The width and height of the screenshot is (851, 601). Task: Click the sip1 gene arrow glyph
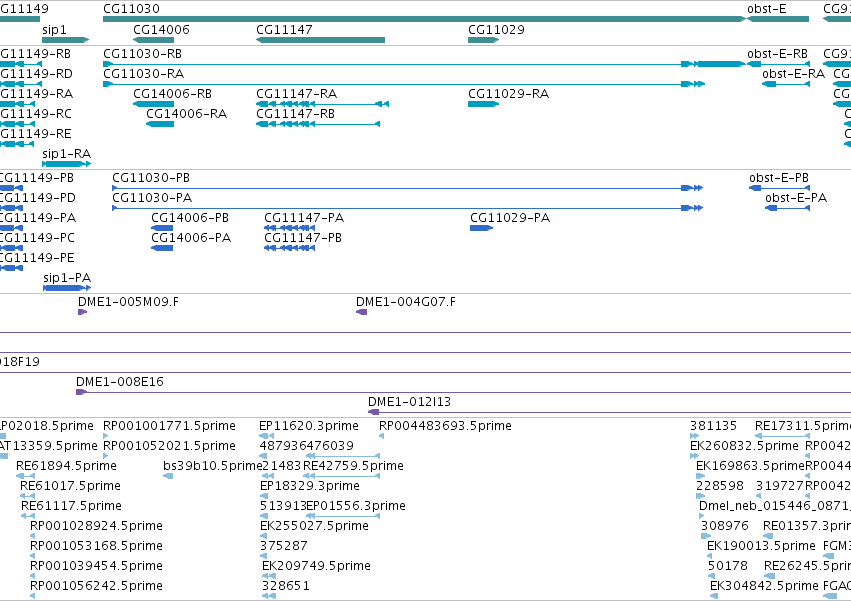tap(66, 40)
